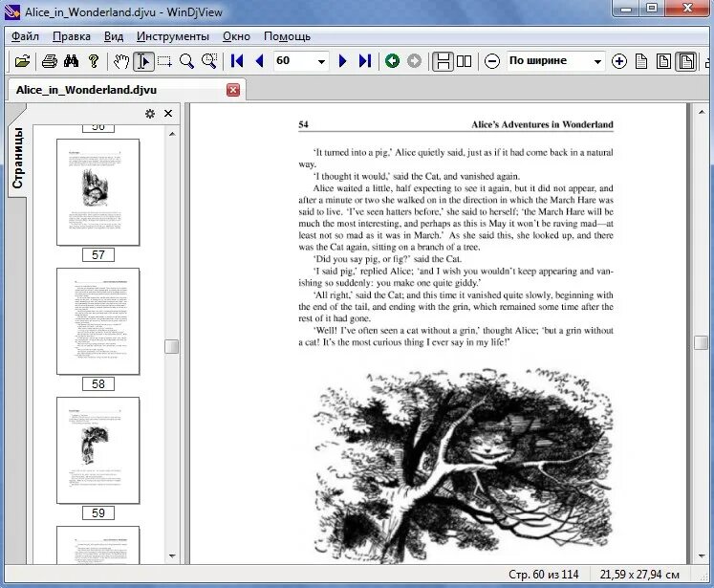Pick the Zoom Rectangle tool
Viewport: 714px width, 588px height.
[x=209, y=61]
